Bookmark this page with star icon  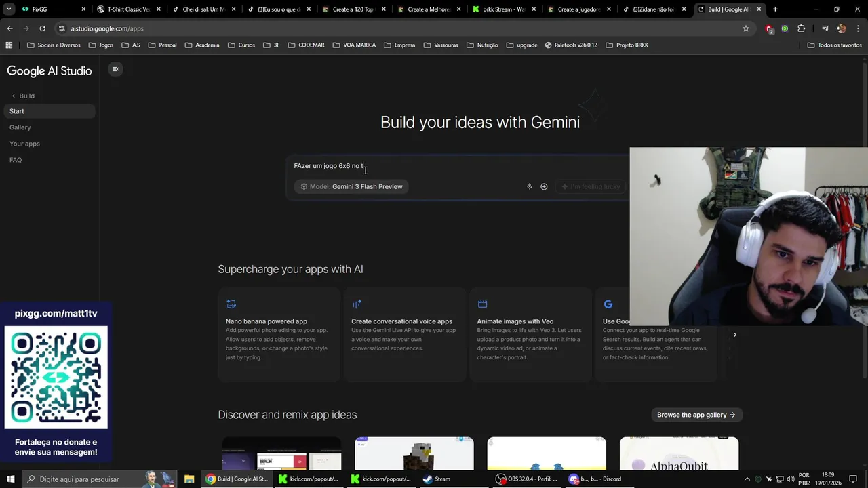coord(746,28)
